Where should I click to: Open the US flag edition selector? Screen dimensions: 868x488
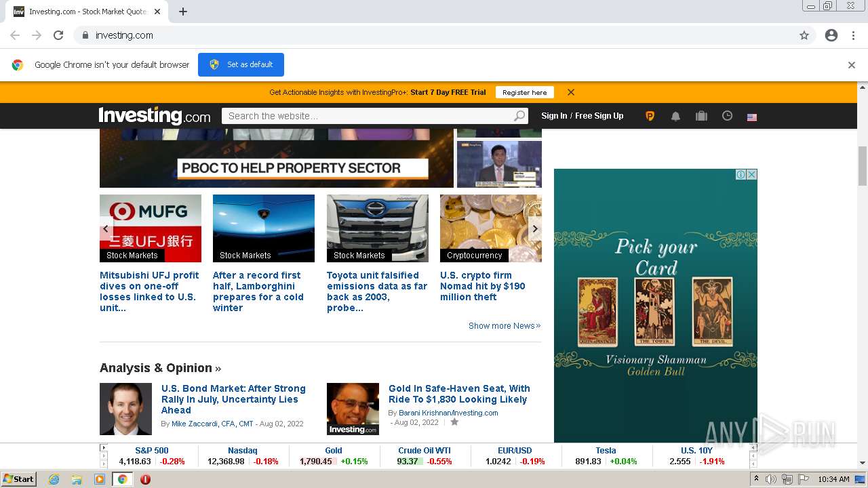point(752,117)
